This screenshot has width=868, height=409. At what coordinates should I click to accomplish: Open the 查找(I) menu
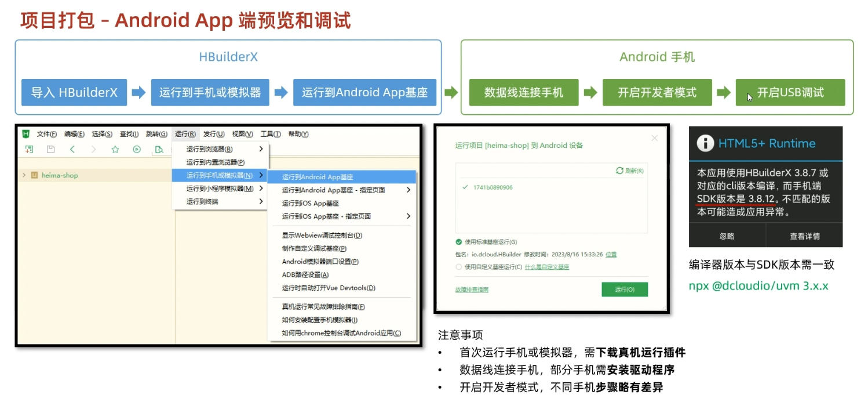pos(129,134)
